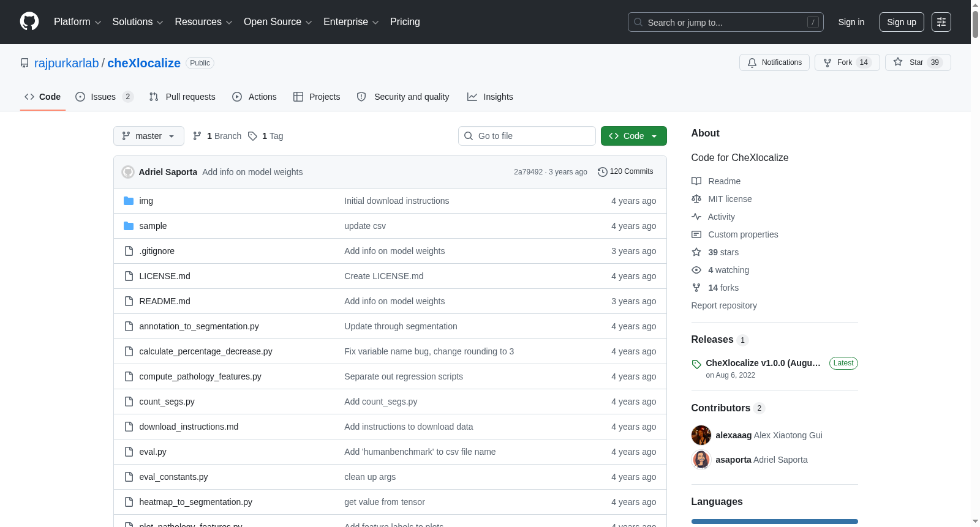Open the Actions tab
Screen dimensions: 980x527
pyautogui.click(x=255, y=97)
